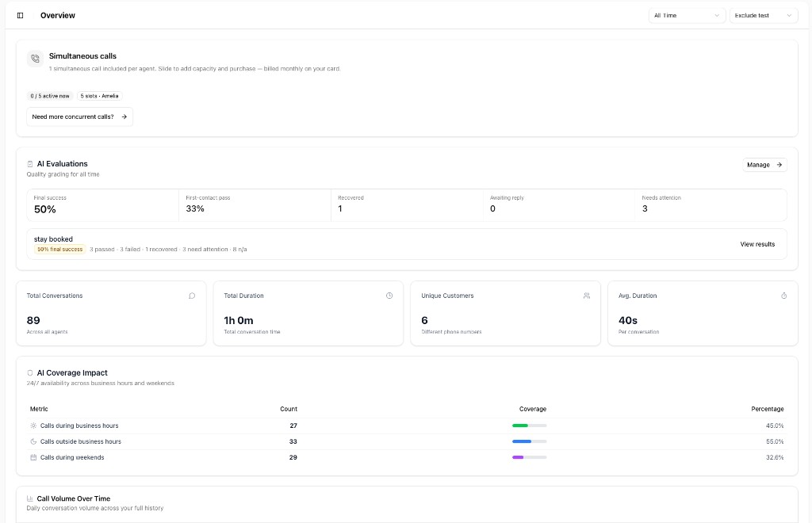This screenshot has height=523, width=812.
Task: Click the purple weekend coverage bar
Action: 529,457
